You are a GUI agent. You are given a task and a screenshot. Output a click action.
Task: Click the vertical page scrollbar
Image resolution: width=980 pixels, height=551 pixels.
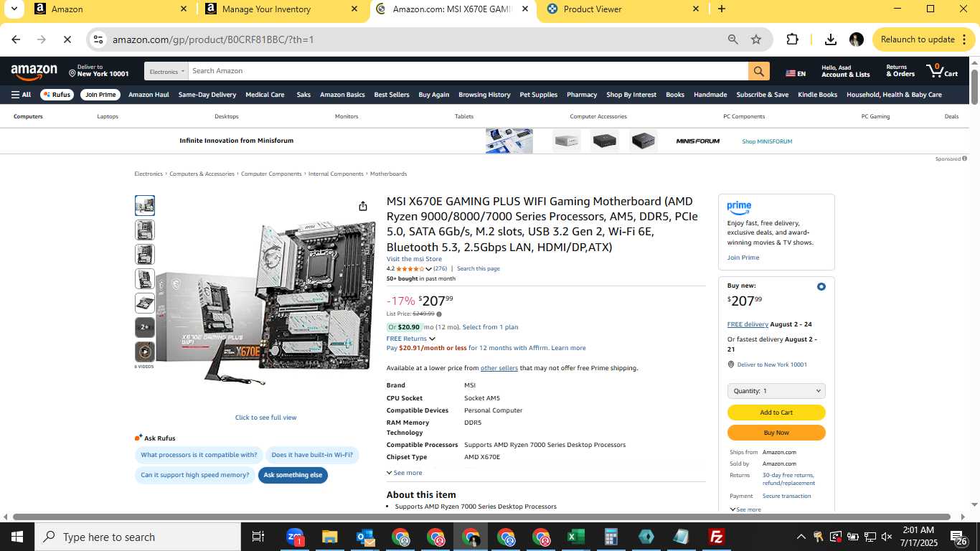(x=975, y=87)
